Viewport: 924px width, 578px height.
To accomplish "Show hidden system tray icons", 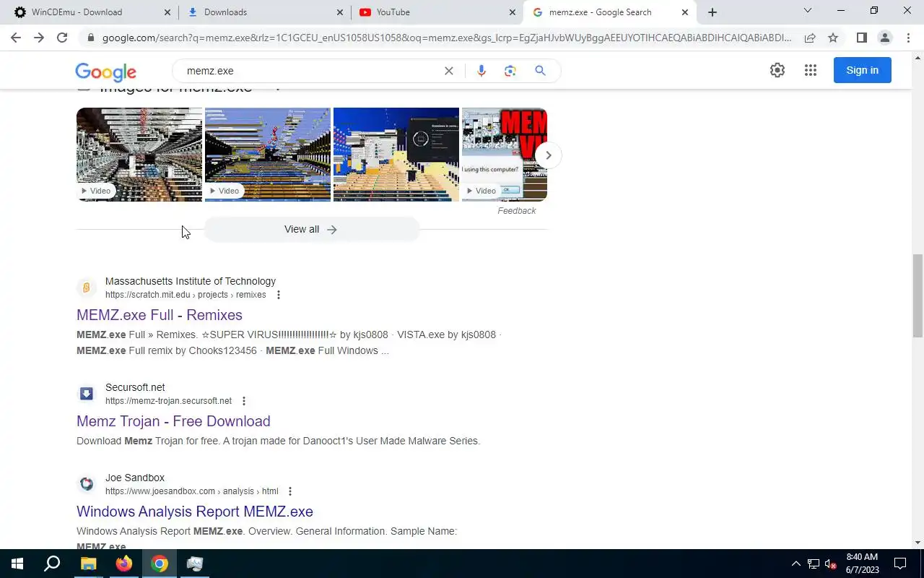I will tap(796, 564).
